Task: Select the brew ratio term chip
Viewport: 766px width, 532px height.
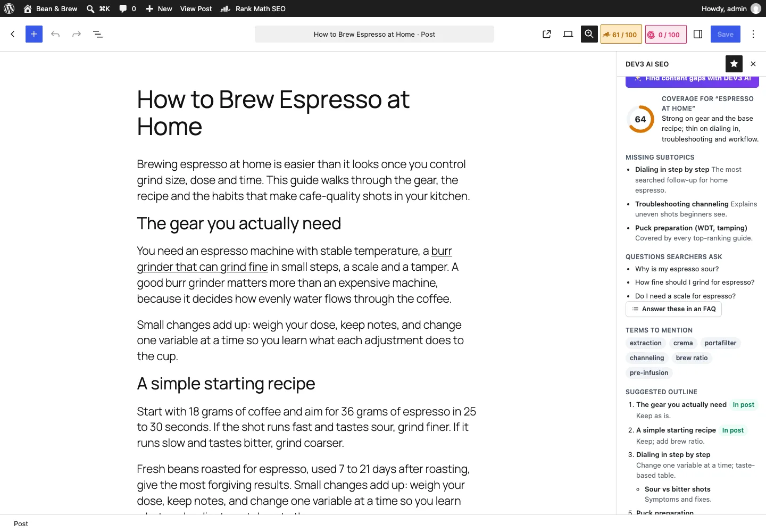Action: coord(692,358)
